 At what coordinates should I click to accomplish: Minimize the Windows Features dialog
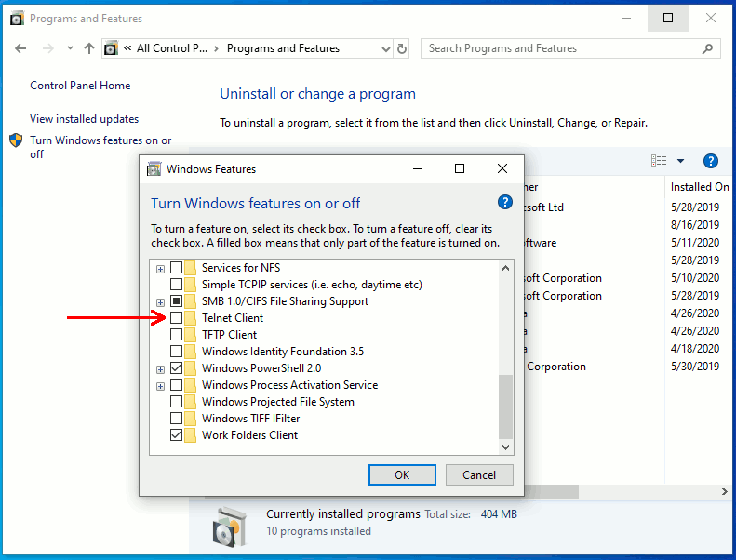418,168
